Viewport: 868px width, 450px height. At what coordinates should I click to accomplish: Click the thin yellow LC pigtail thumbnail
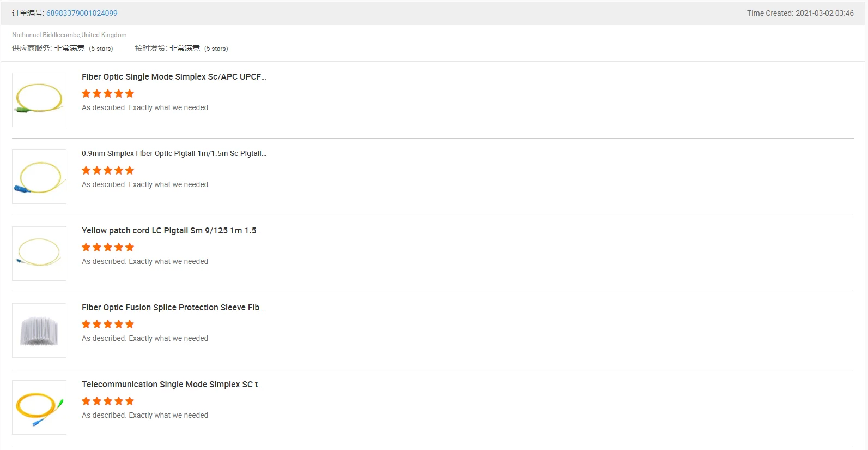[39, 254]
